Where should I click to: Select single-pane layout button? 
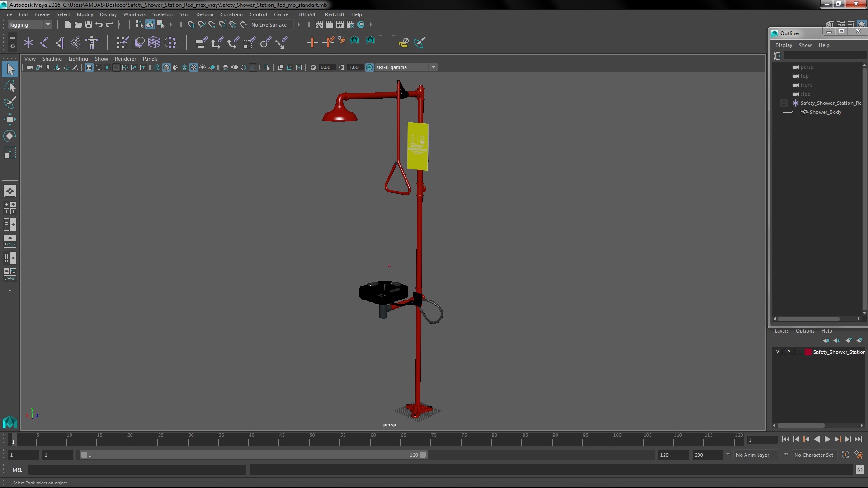(x=10, y=191)
